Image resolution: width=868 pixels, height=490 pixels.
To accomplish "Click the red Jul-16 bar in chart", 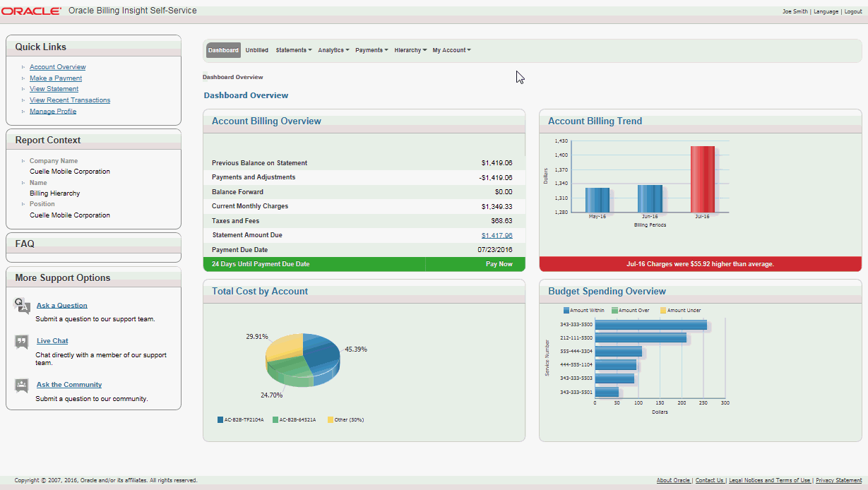I will [702, 179].
